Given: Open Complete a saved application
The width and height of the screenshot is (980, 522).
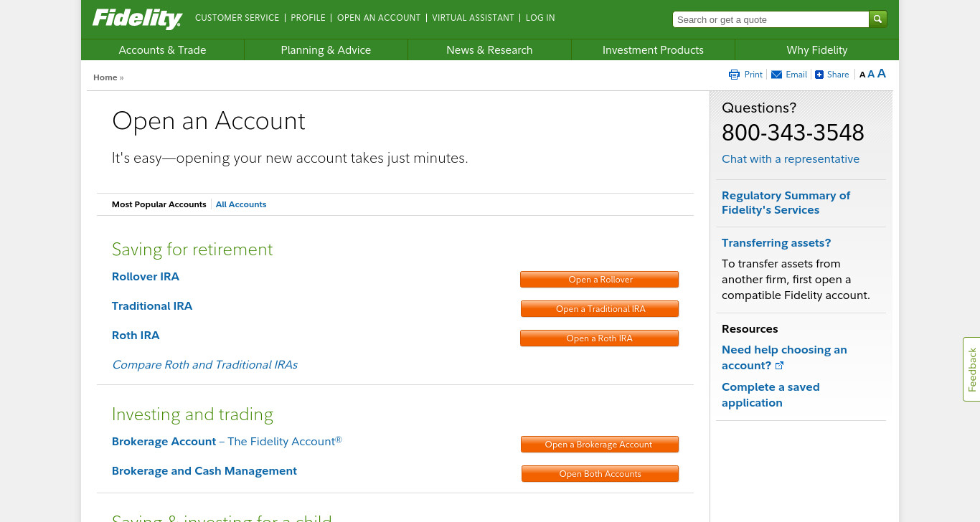Looking at the screenshot, I should [771, 395].
